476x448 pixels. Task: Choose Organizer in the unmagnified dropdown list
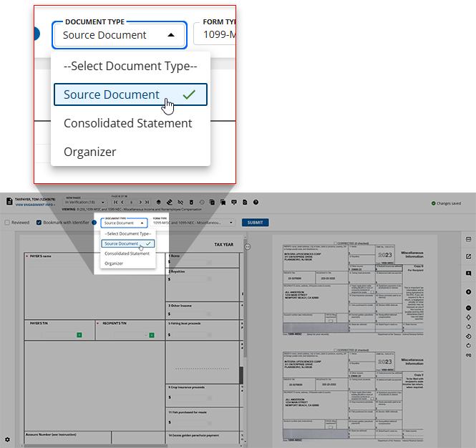click(x=128, y=263)
